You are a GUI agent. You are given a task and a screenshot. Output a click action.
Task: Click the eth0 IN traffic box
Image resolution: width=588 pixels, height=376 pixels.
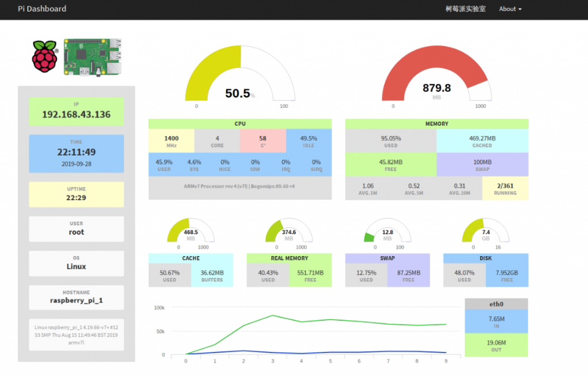[x=497, y=321]
